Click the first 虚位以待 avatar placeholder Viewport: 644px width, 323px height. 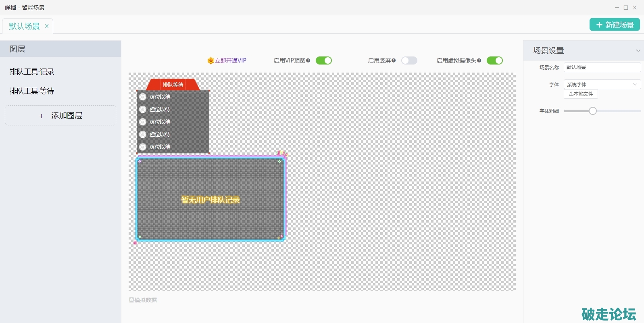point(143,97)
